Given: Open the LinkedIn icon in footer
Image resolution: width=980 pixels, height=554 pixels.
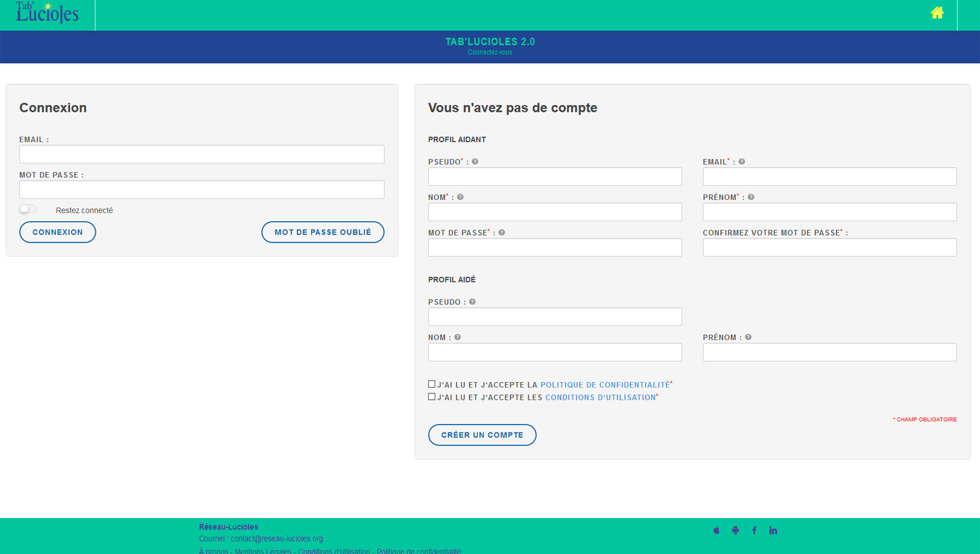Looking at the screenshot, I should tap(773, 530).
